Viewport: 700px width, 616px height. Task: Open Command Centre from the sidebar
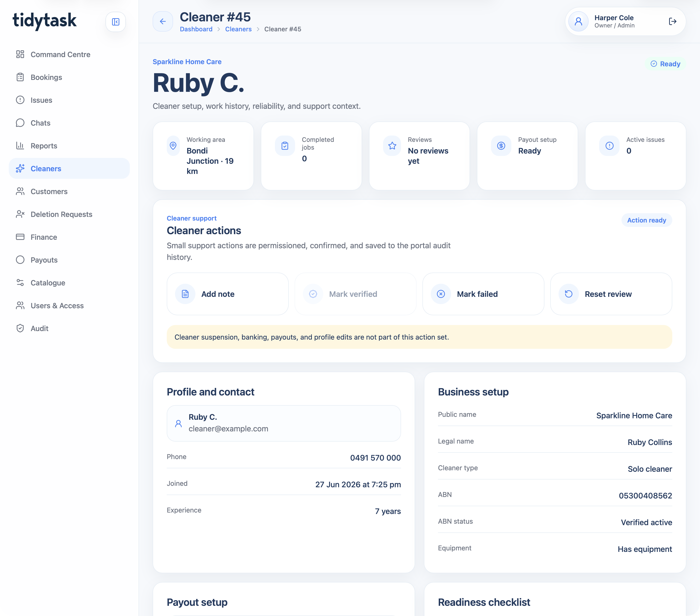69,54
